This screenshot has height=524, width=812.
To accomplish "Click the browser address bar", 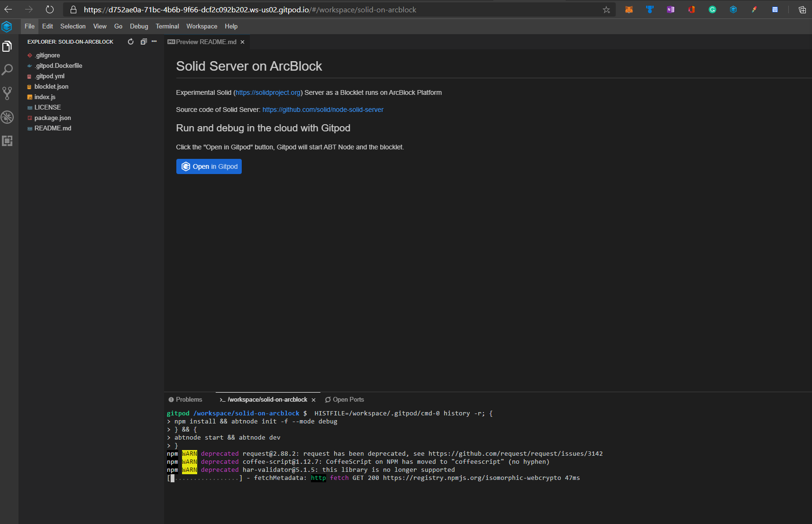I will click(x=332, y=9).
